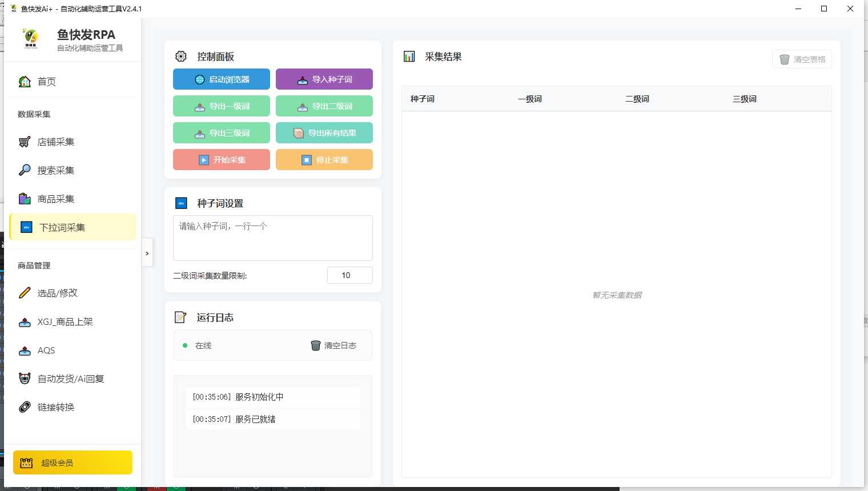This screenshot has width=868, height=491.
Task: Clear the results table with 清空表格
Action: (802, 59)
